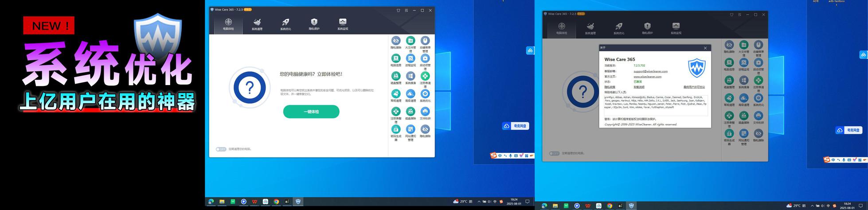Viewport: 868px width, 210px height.
Task: Open 大文件管理 tool in left Wise Care window
Action: (411, 44)
